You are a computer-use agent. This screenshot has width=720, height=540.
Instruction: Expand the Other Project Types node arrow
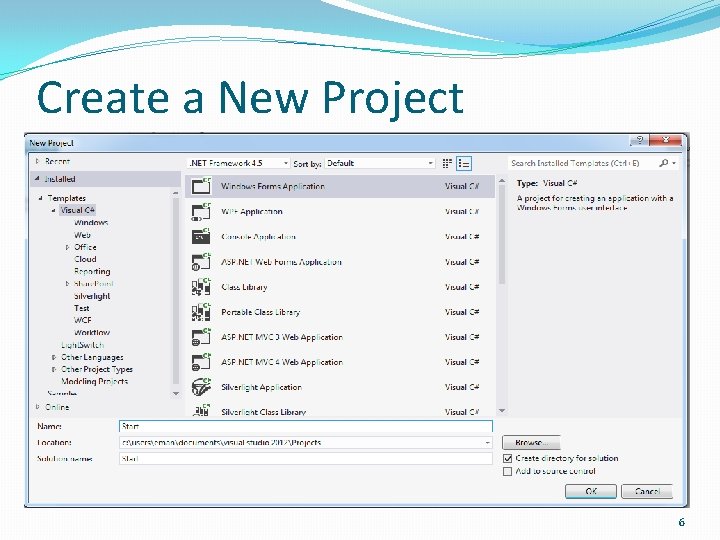click(x=54, y=369)
